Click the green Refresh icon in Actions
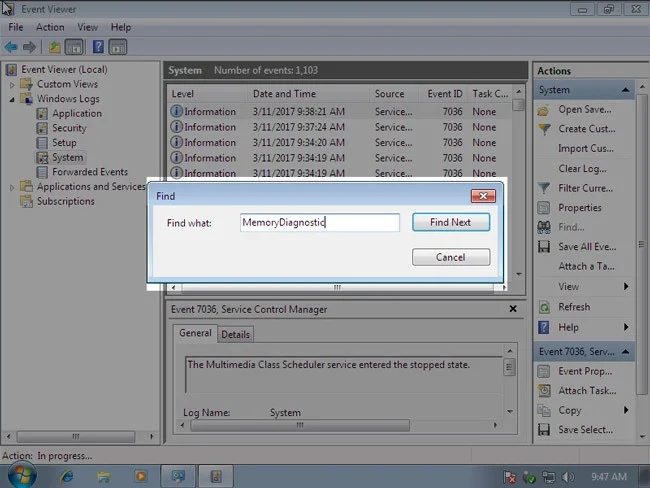Viewport: 650px width, 488px height. (x=544, y=307)
